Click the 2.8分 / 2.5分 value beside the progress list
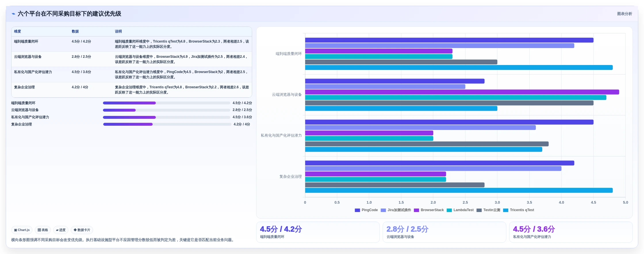Image resolution: width=644 pixels, height=254 pixels. pos(242,110)
